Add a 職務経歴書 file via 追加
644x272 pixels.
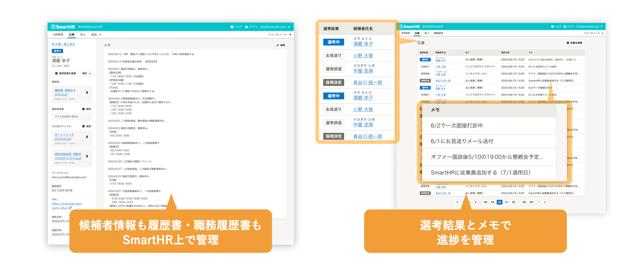(x=87, y=109)
